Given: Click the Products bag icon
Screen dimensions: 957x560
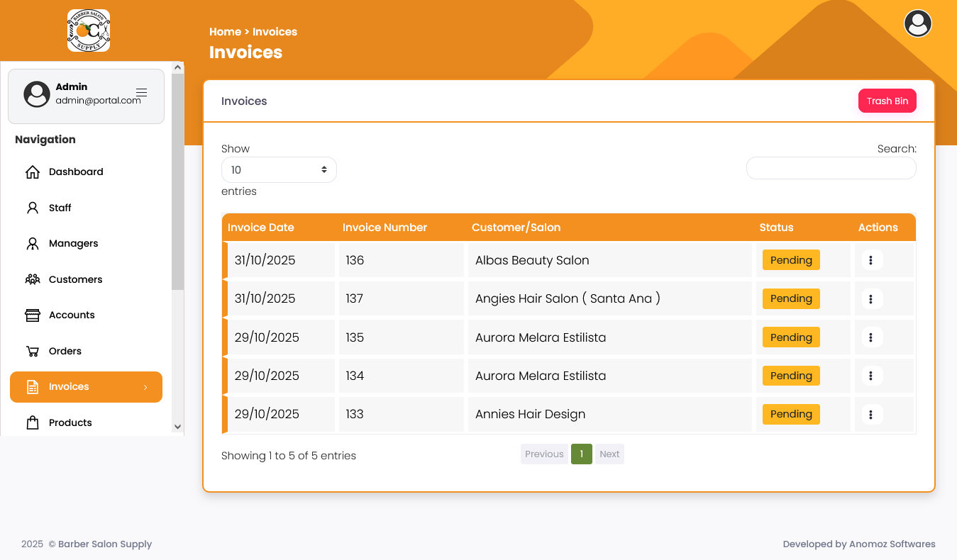Looking at the screenshot, I should [x=33, y=423].
